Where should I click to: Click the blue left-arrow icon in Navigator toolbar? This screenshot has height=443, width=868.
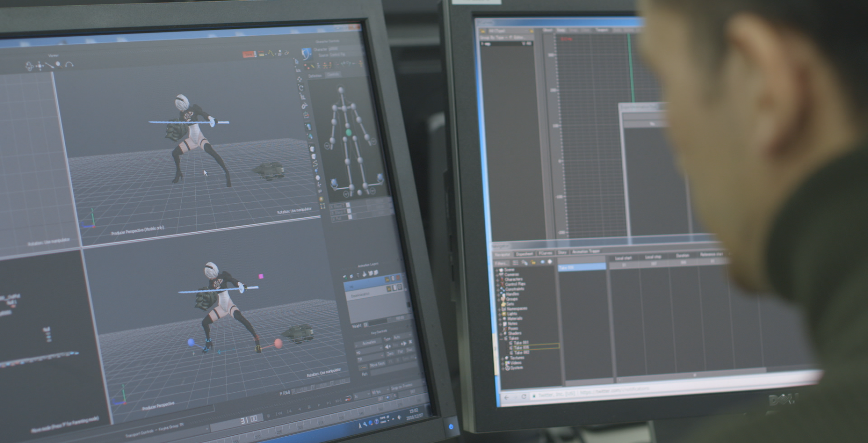pyautogui.click(x=542, y=262)
